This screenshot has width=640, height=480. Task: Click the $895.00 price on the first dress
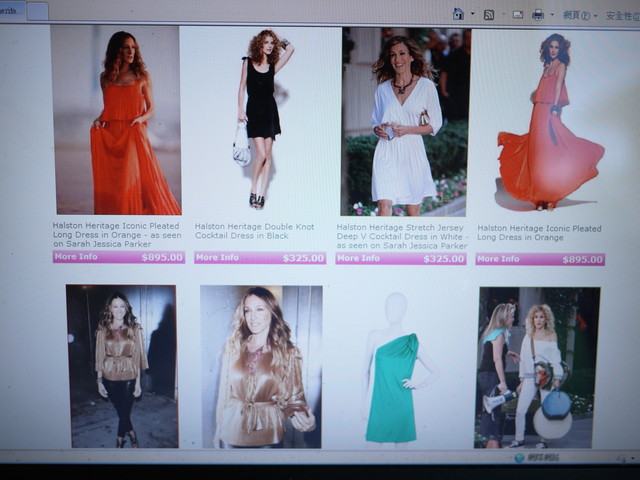[162, 257]
